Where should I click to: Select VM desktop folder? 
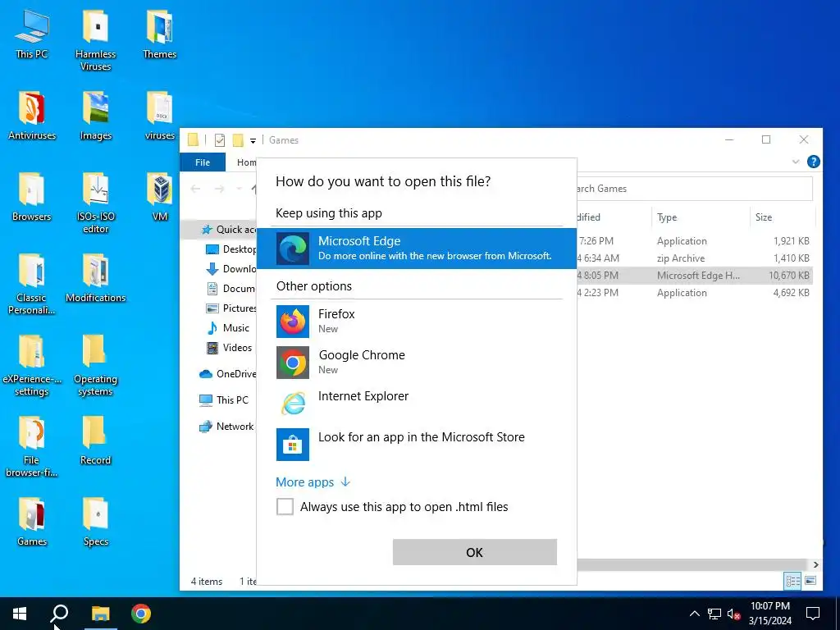coord(160,198)
